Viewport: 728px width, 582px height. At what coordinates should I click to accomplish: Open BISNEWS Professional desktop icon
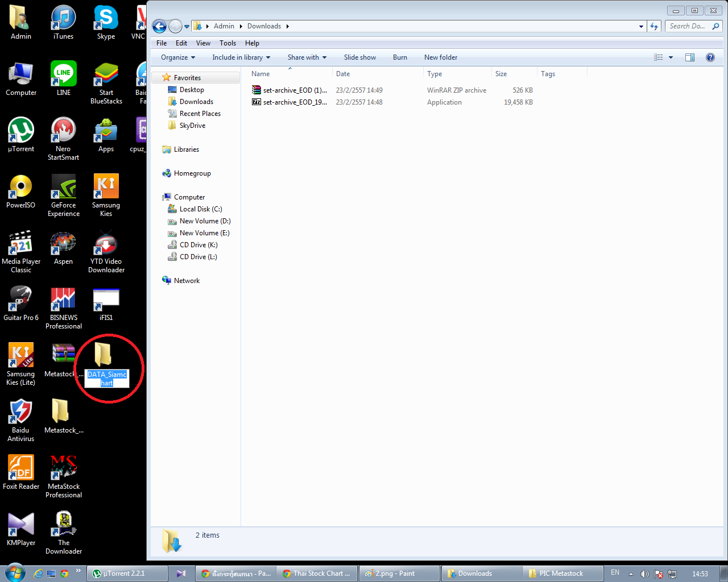coord(63,307)
